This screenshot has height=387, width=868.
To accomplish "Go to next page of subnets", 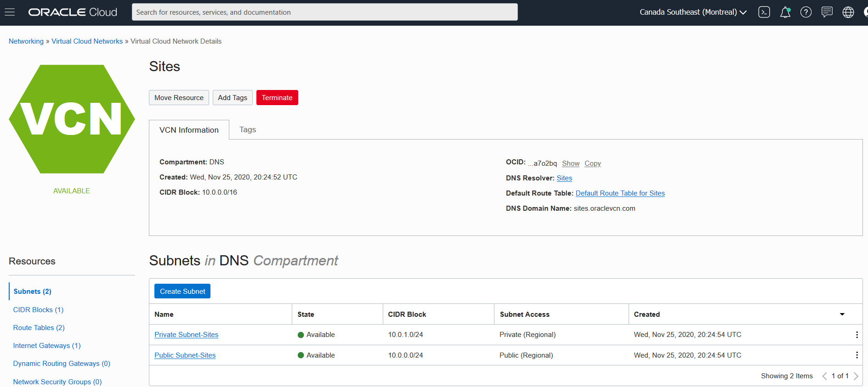I will (856, 376).
